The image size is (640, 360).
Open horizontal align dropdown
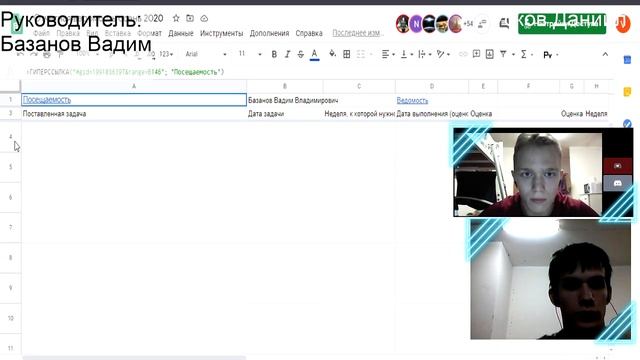[x=387, y=54]
